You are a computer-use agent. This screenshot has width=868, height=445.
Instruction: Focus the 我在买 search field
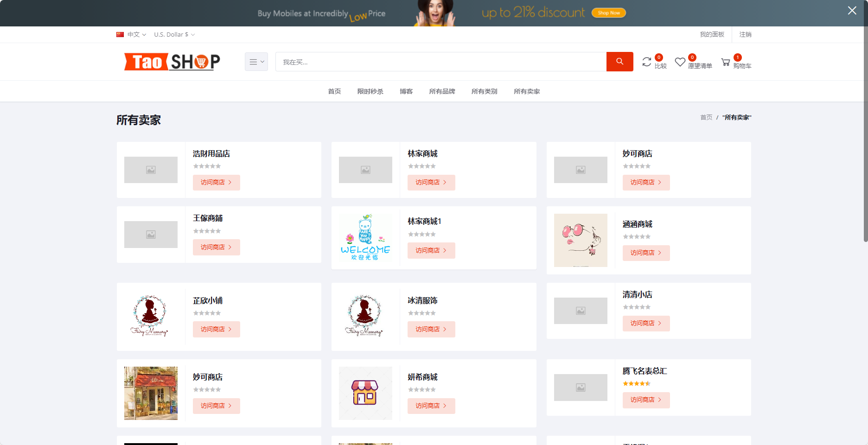[x=441, y=62]
